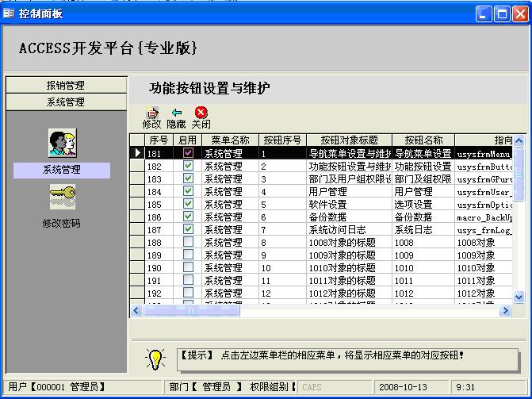This screenshot has width=532, height=399.
Task: Click the horizontal scrollbar thumb
Action: [x=192, y=310]
